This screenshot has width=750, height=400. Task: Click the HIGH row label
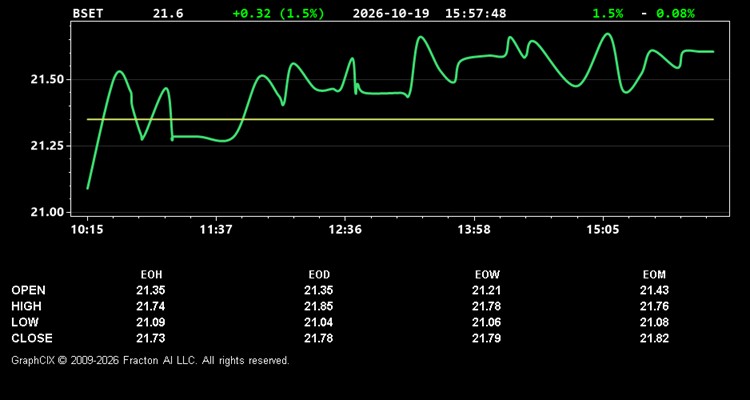point(26,306)
